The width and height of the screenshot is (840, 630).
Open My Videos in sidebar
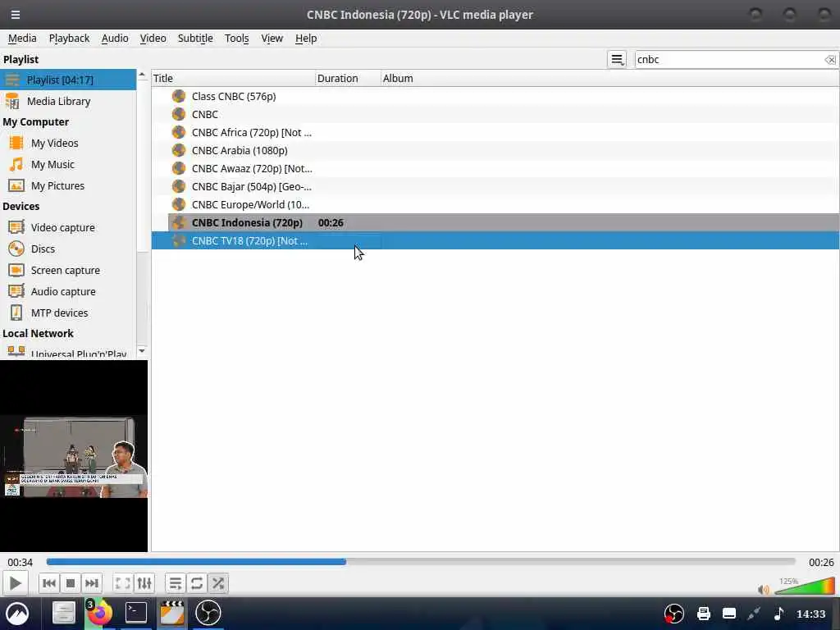[x=68, y=143]
